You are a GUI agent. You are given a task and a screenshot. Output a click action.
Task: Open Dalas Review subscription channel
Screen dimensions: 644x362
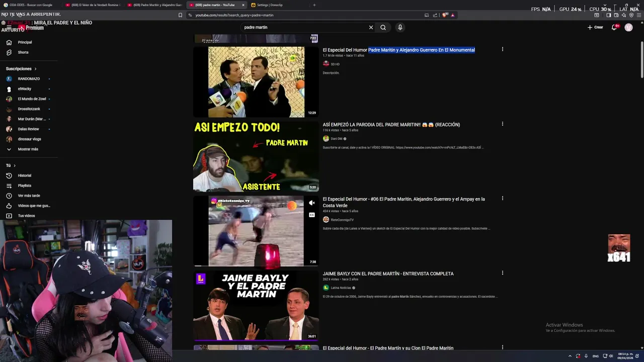click(x=28, y=129)
